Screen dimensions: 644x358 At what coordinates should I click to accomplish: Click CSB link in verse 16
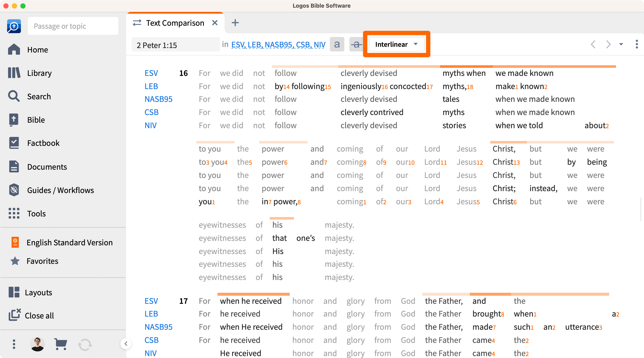pyautogui.click(x=151, y=112)
